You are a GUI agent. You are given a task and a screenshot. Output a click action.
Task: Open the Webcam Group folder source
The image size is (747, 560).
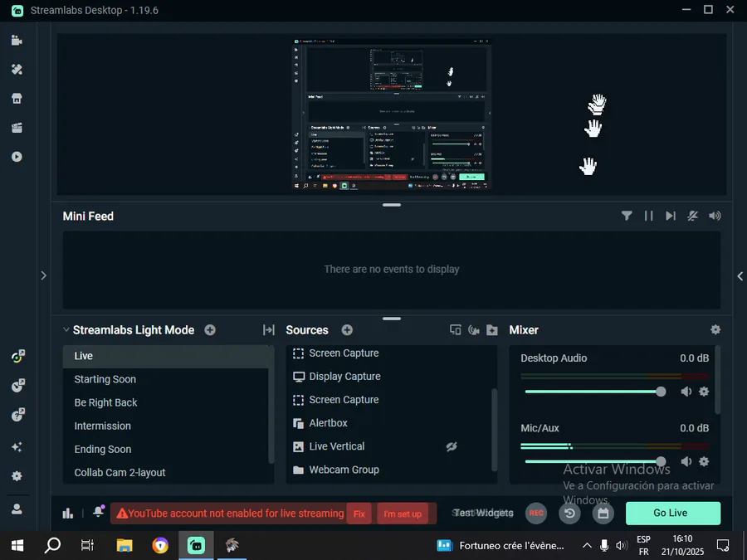point(388,470)
